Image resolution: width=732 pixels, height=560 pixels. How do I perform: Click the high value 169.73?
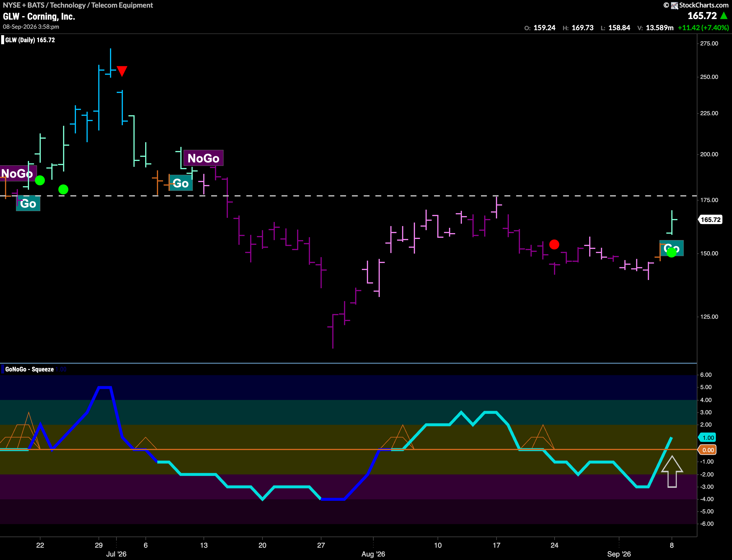tap(582, 28)
